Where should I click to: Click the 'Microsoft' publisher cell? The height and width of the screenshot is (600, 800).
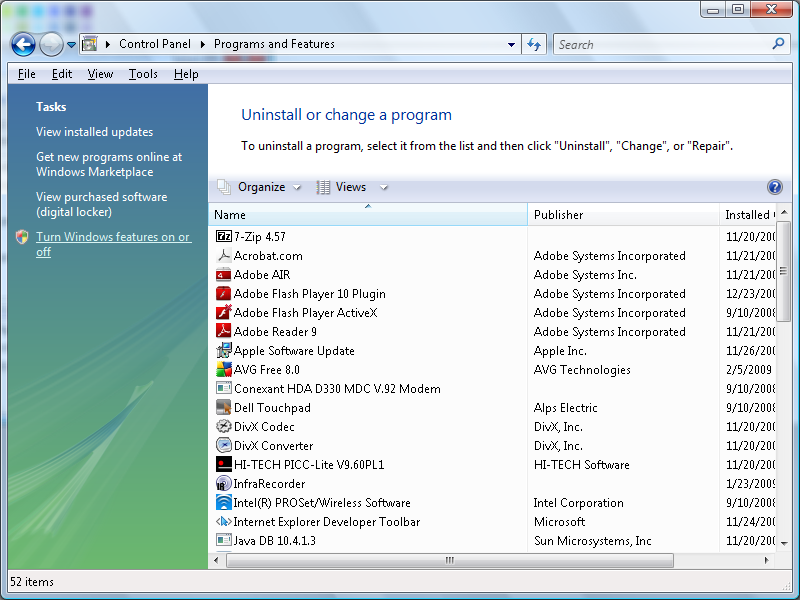tap(559, 522)
